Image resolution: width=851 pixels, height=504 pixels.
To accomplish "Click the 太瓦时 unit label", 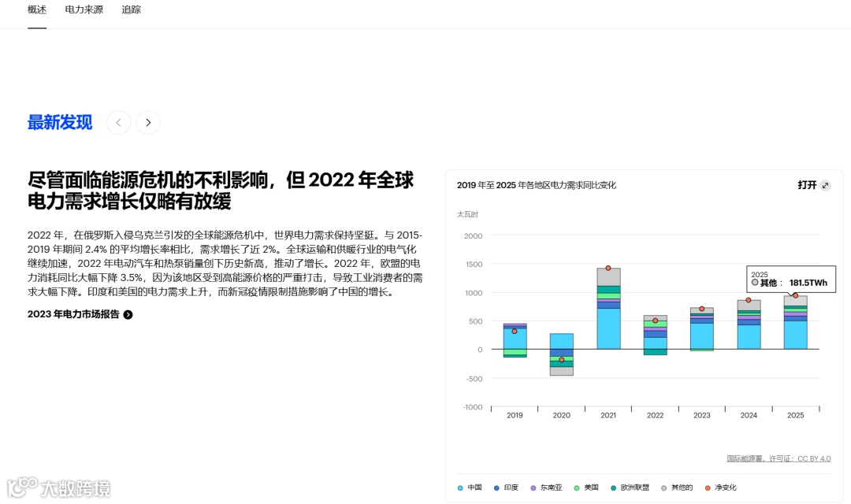I will (x=467, y=214).
